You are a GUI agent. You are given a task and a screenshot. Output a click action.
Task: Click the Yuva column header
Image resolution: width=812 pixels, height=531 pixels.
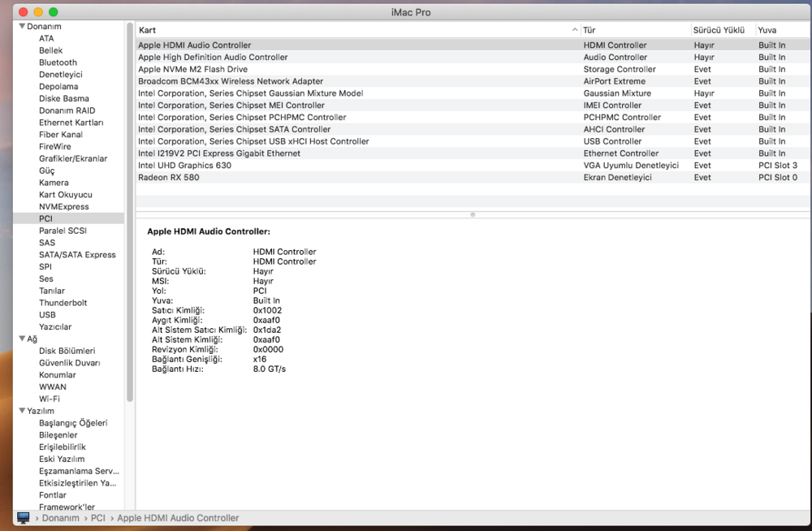coord(780,30)
